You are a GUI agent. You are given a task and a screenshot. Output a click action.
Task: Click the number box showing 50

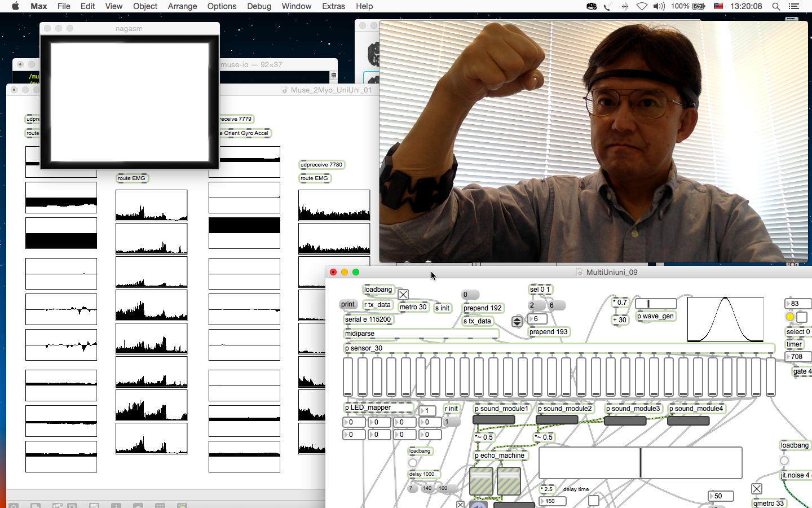point(721,496)
